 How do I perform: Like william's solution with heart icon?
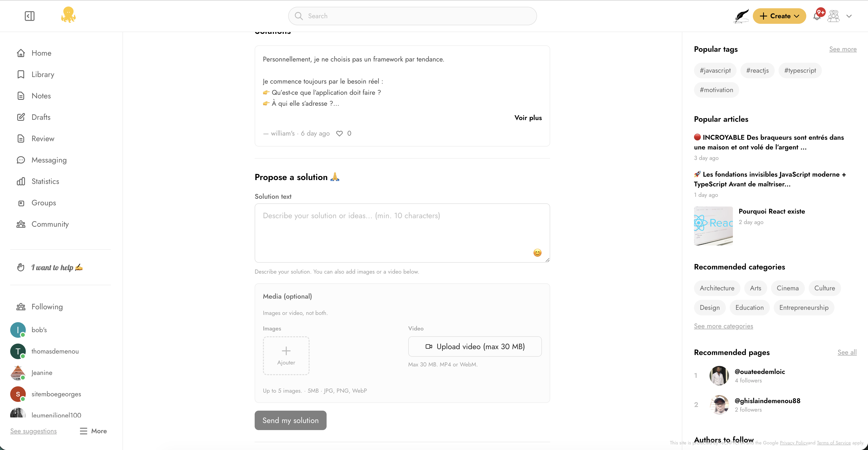click(x=339, y=133)
